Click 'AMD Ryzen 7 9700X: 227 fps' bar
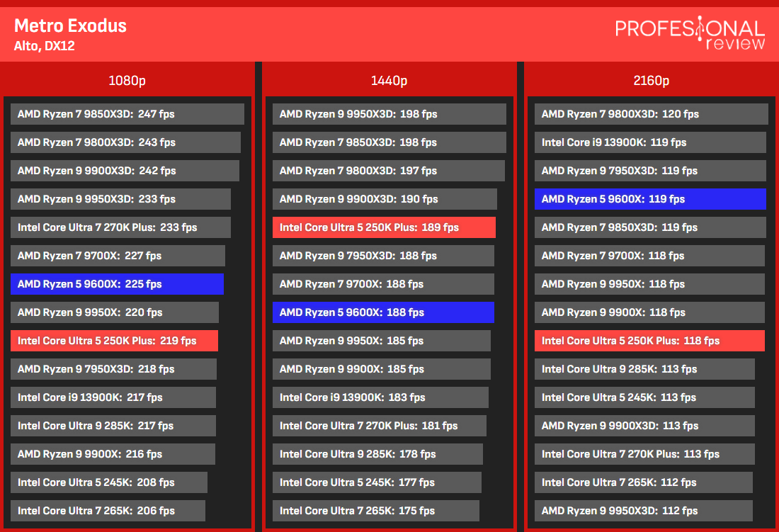 tap(118, 255)
